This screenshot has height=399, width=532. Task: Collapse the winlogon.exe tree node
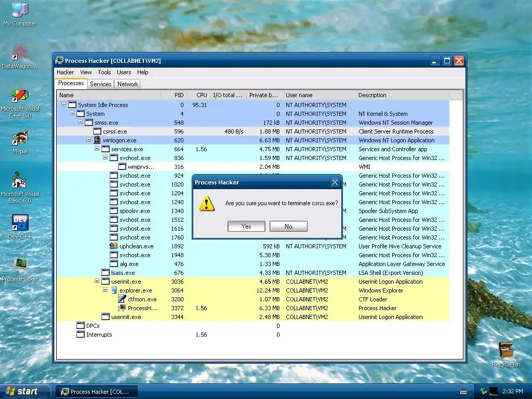pos(88,140)
